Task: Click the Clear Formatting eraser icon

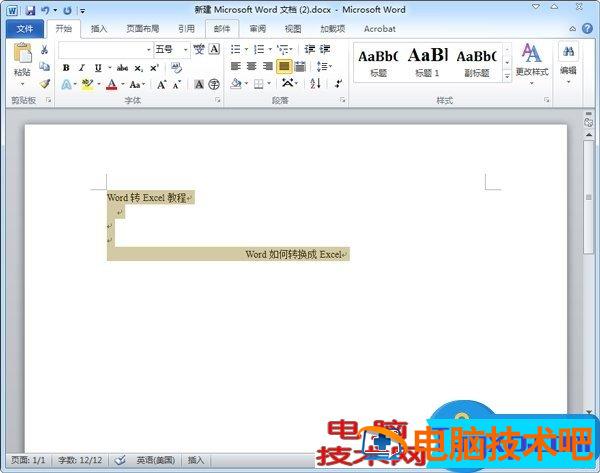Action: click(176, 68)
